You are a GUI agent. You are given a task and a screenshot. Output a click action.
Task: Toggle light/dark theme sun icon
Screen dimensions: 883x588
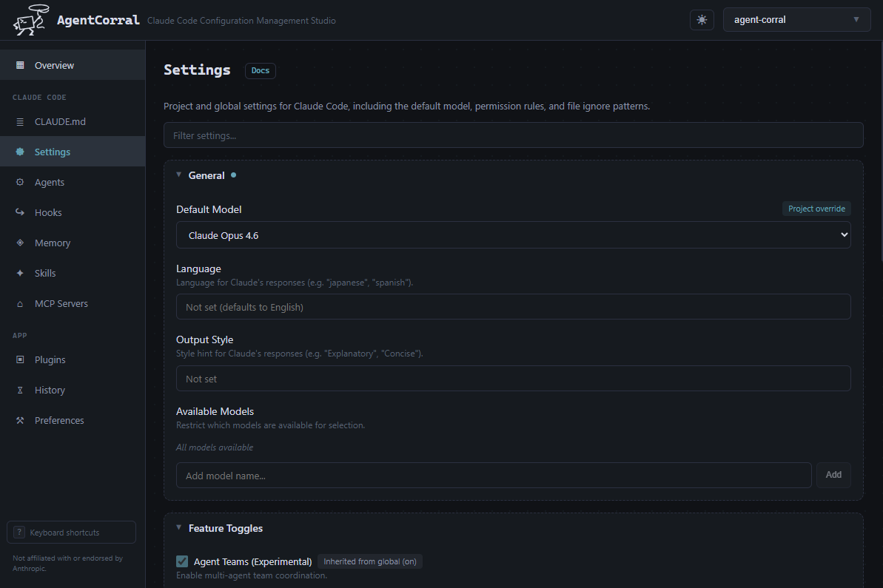point(702,20)
